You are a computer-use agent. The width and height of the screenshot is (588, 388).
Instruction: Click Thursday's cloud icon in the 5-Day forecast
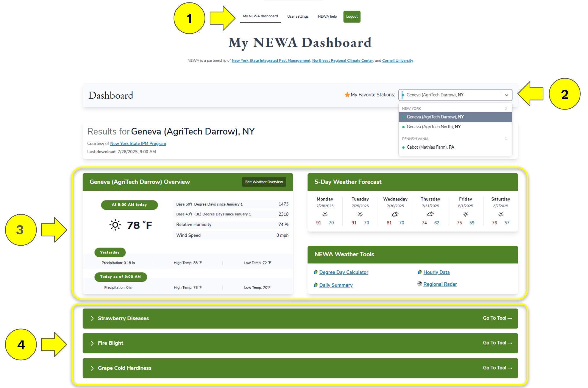pos(430,214)
